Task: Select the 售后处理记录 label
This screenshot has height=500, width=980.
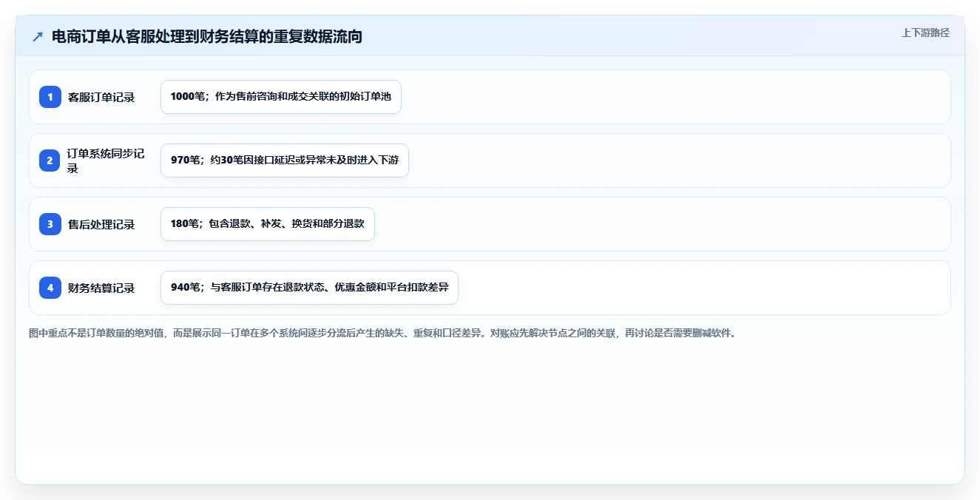Action: click(x=101, y=224)
